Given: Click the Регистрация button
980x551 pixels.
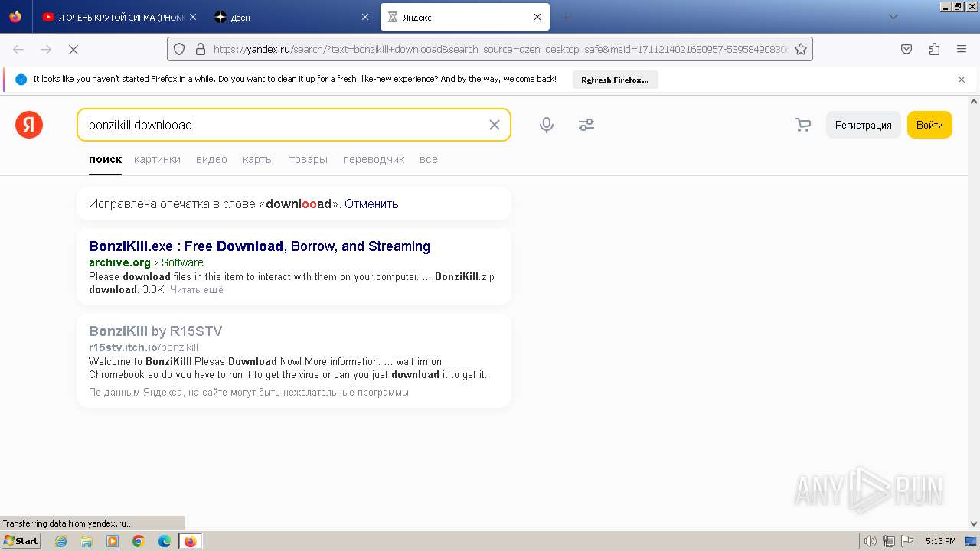Looking at the screenshot, I should pyautogui.click(x=864, y=125).
